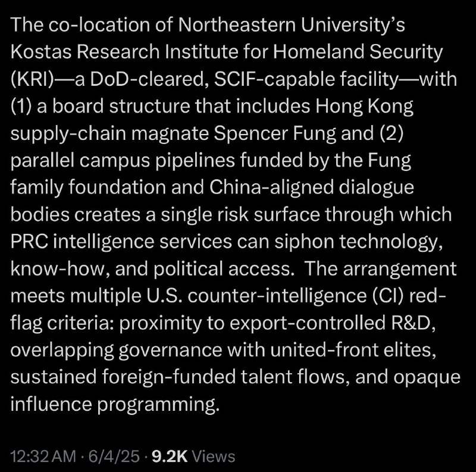Click the phrase "SCIF-capable facility"
The image size is (476, 472).
coord(306,80)
